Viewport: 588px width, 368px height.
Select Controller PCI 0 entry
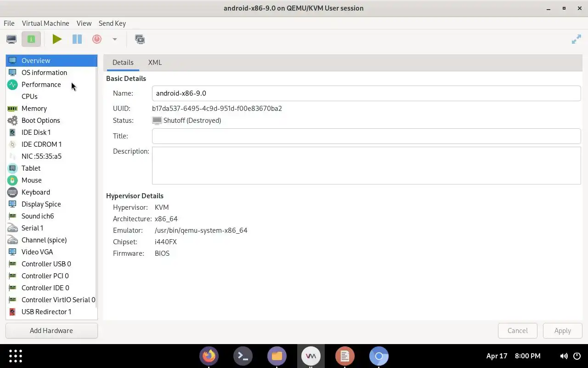[51, 276]
